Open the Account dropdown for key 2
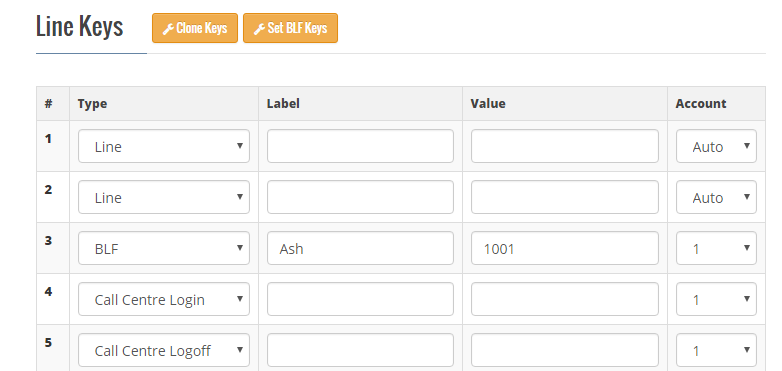Image resolution: width=782 pixels, height=371 pixels. 716,197
